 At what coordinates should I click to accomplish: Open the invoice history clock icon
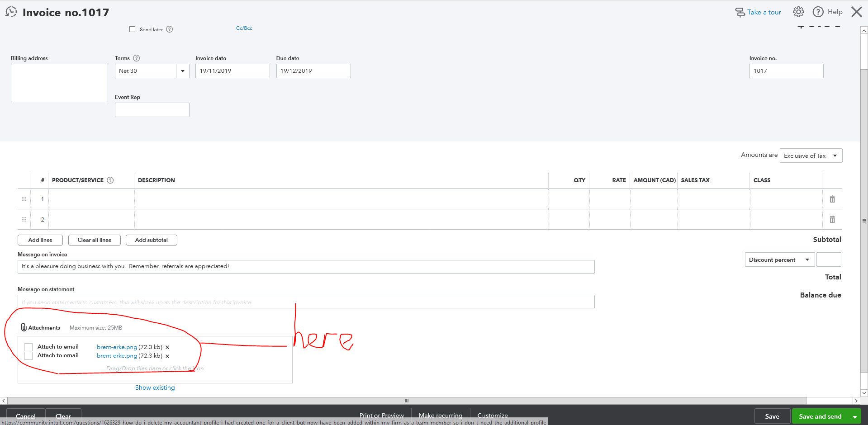coord(11,12)
